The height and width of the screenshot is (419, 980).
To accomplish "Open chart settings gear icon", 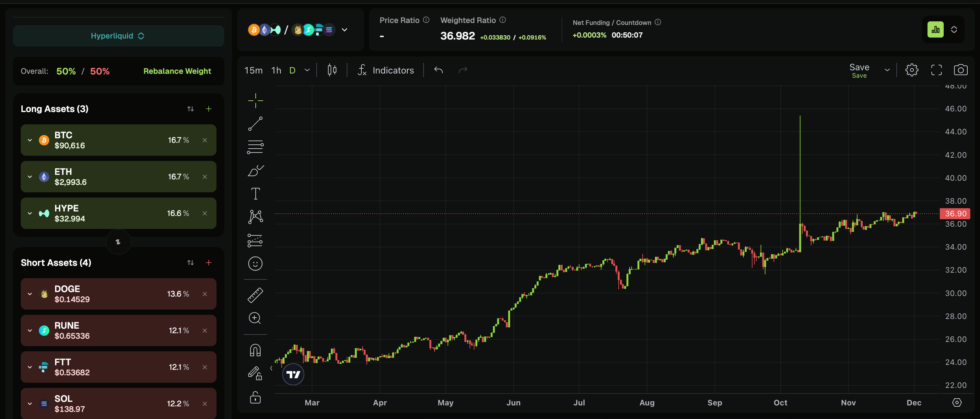I will (912, 70).
